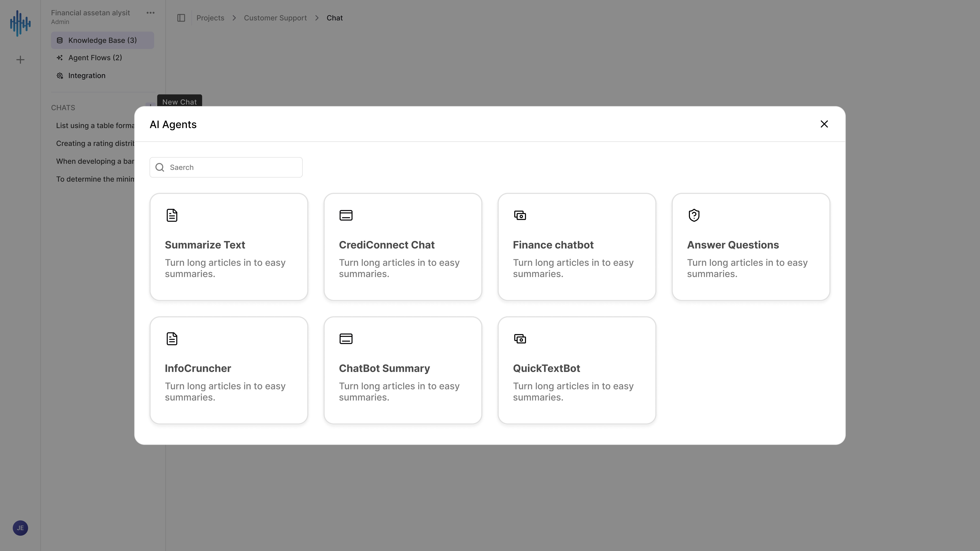Go to Customer Support breadcrumb
The width and height of the screenshot is (980, 551).
pos(275,18)
